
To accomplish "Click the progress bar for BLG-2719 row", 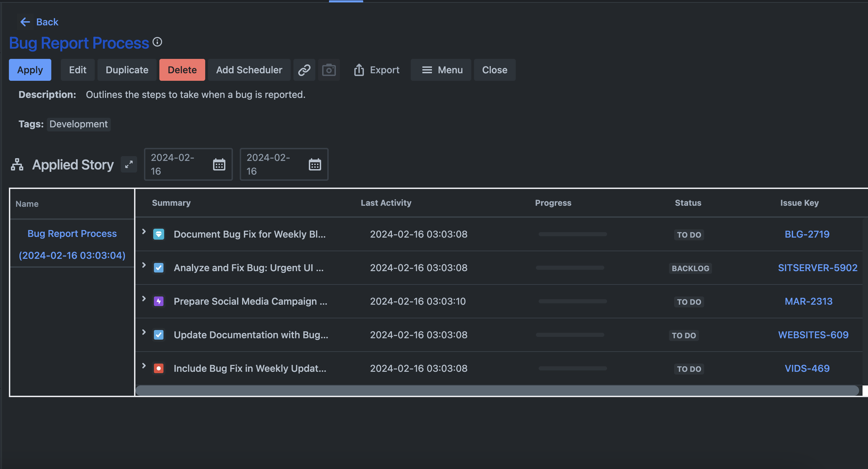I will (x=573, y=234).
